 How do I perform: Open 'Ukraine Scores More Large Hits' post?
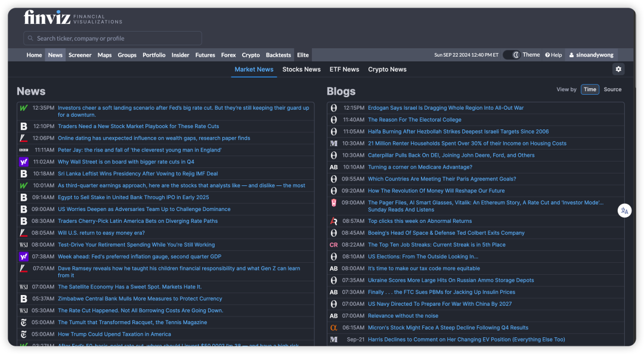tap(451, 280)
